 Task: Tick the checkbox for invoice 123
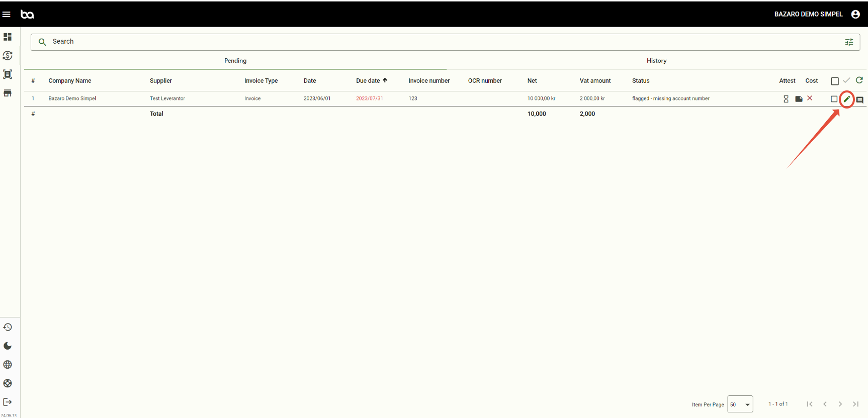(x=834, y=99)
